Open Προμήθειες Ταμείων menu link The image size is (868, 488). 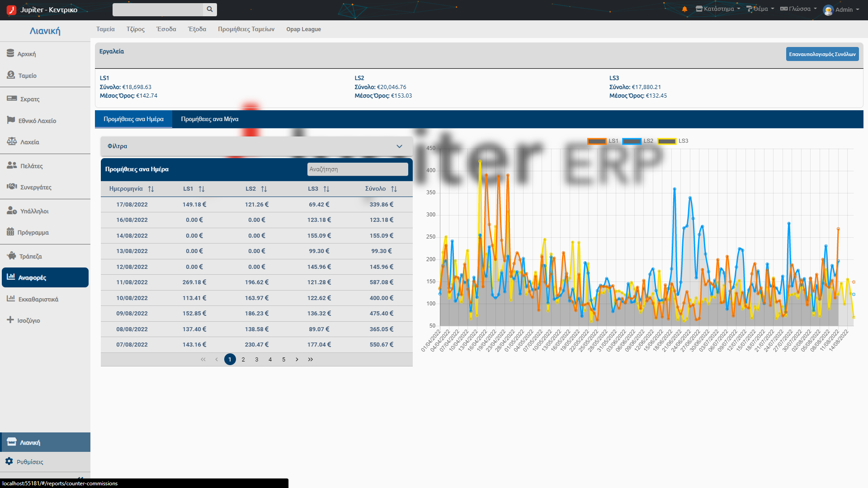[x=246, y=29]
